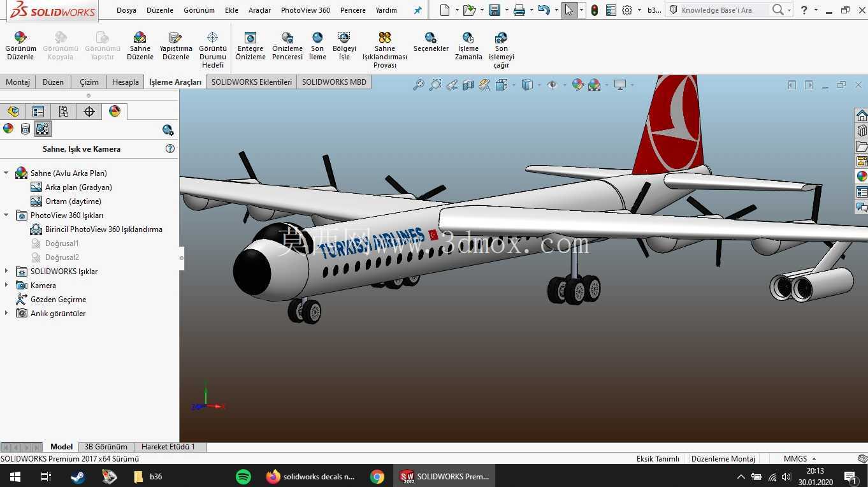Expand SOLIDWORKS Işıklar node
The height and width of the screenshot is (487, 868).
tap(6, 271)
